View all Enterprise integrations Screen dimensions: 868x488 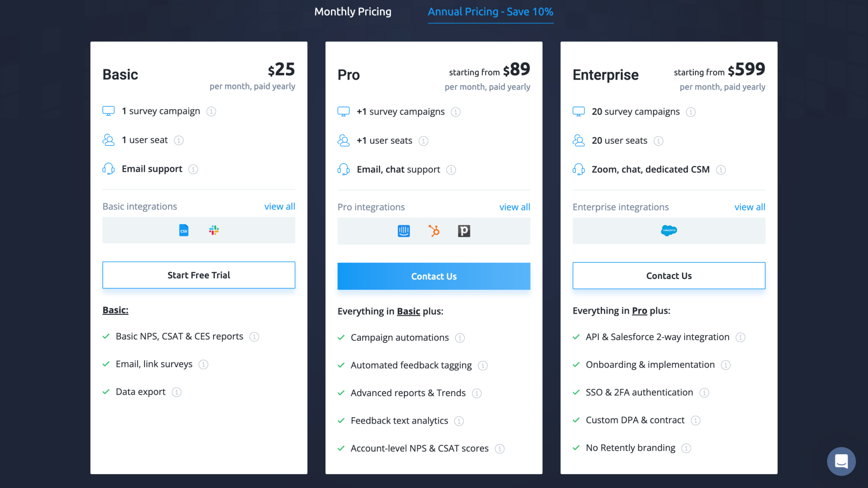pos(750,207)
